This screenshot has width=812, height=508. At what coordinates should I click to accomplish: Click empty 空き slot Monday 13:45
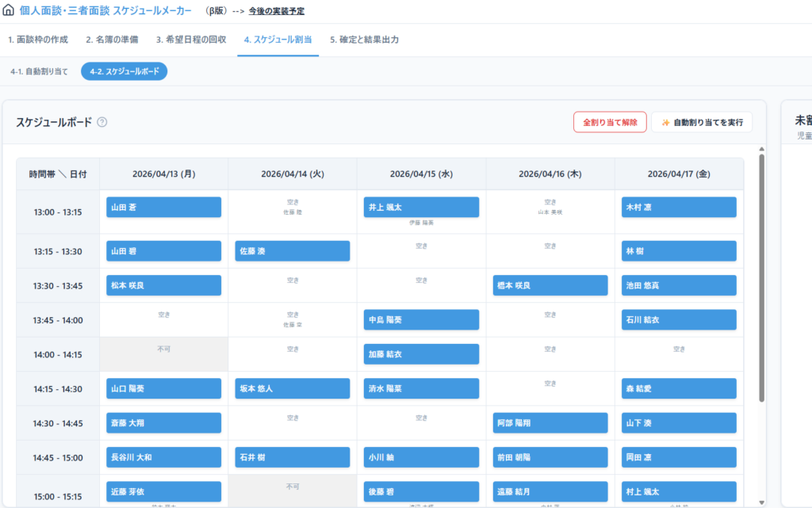pyautogui.click(x=163, y=315)
